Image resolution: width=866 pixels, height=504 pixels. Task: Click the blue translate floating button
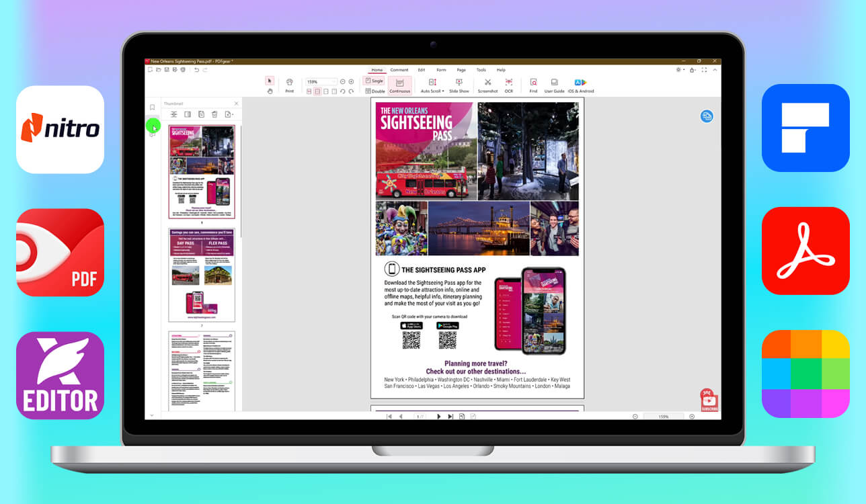[707, 116]
